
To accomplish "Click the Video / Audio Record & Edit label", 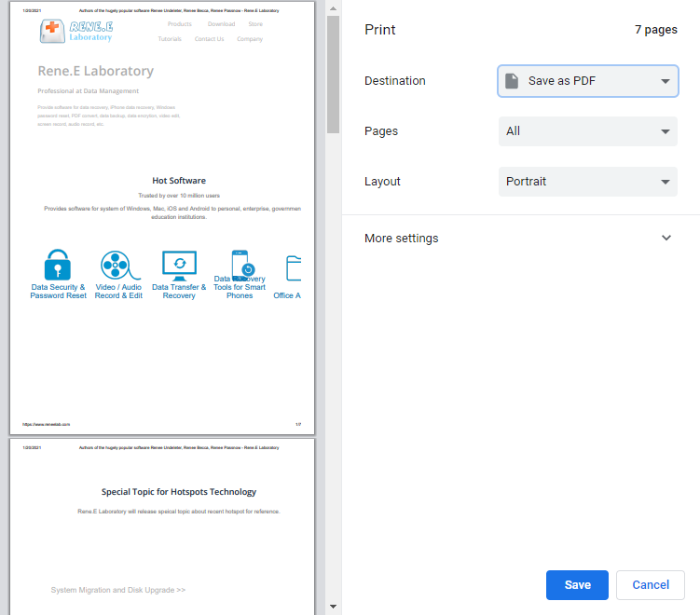I will (x=118, y=292).
